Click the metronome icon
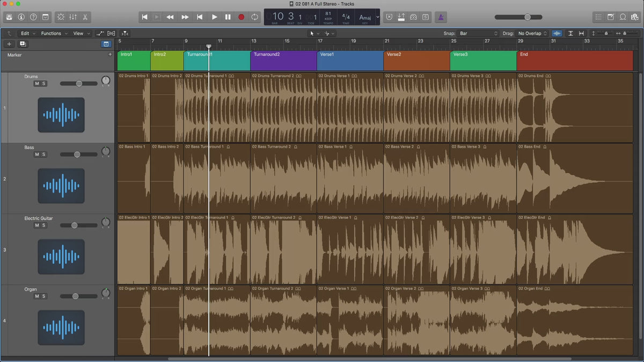 [440, 17]
